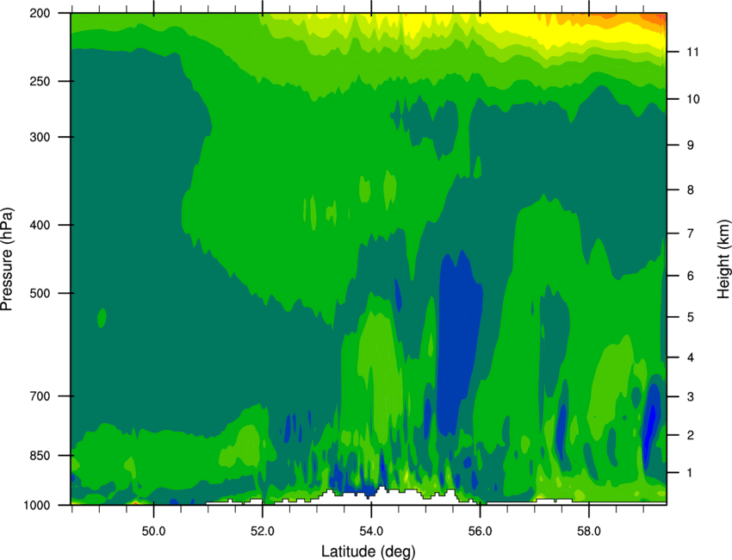Click the 54.0 latitude tick label

371,532
